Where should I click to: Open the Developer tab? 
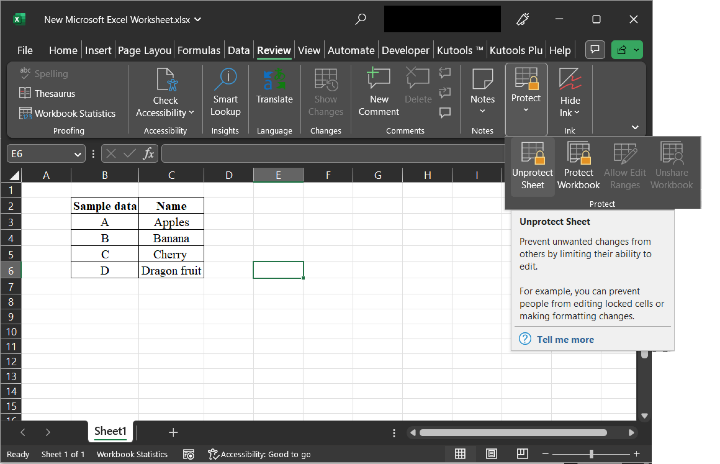(x=406, y=50)
